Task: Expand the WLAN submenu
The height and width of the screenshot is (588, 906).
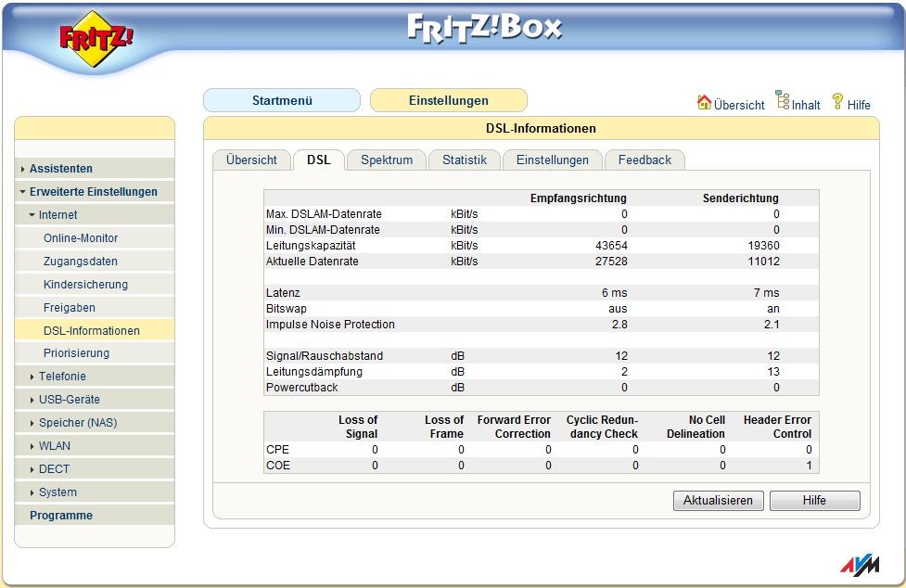Action: [54, 446]
